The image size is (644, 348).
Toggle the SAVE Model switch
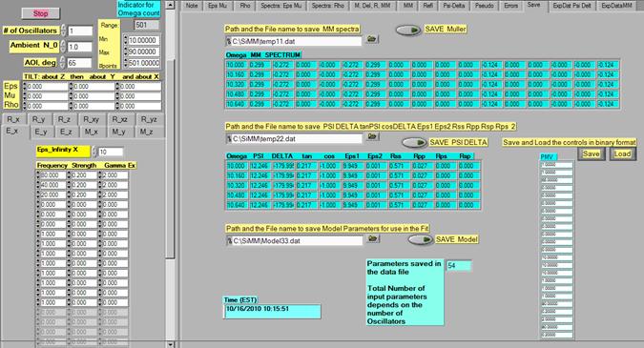[x=420, y=239]
